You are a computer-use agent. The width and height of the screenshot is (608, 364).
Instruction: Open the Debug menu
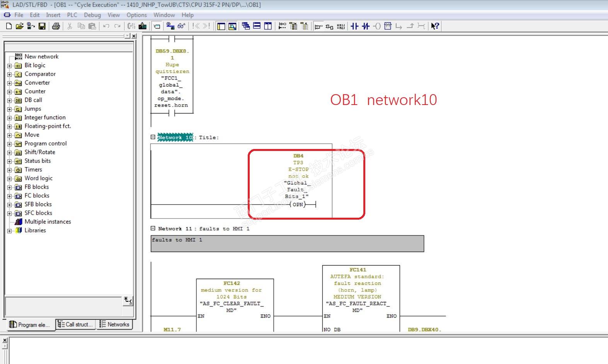tap(92, 15)
